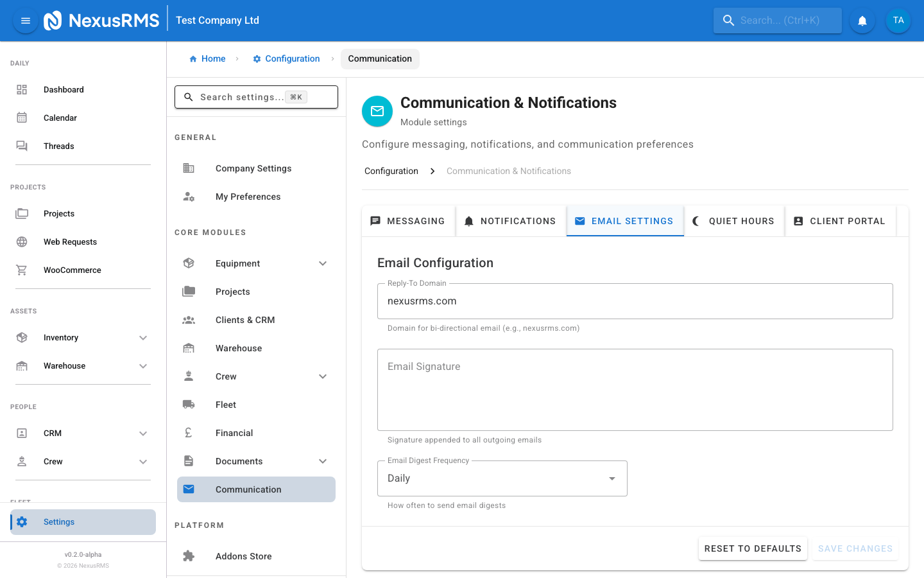This screenshot has width=924, height=578.
Task: Open the Client Portal tab
Action: pos(841,220)
